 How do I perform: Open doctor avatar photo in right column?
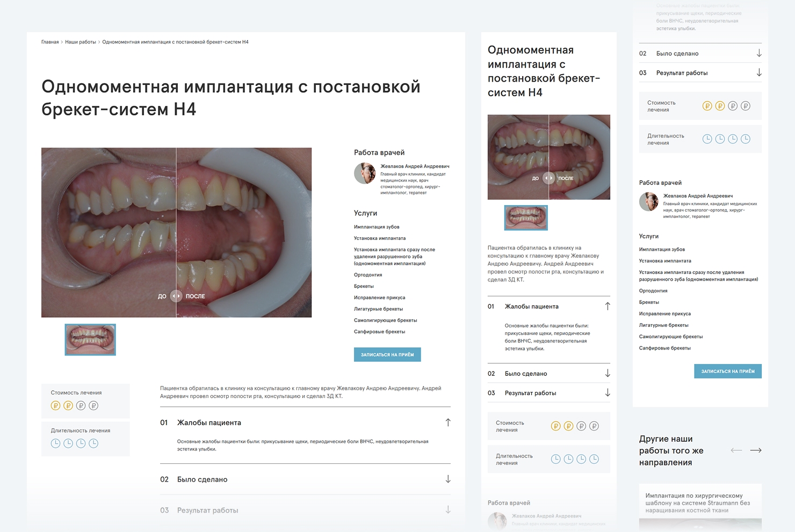coord(649,202)
